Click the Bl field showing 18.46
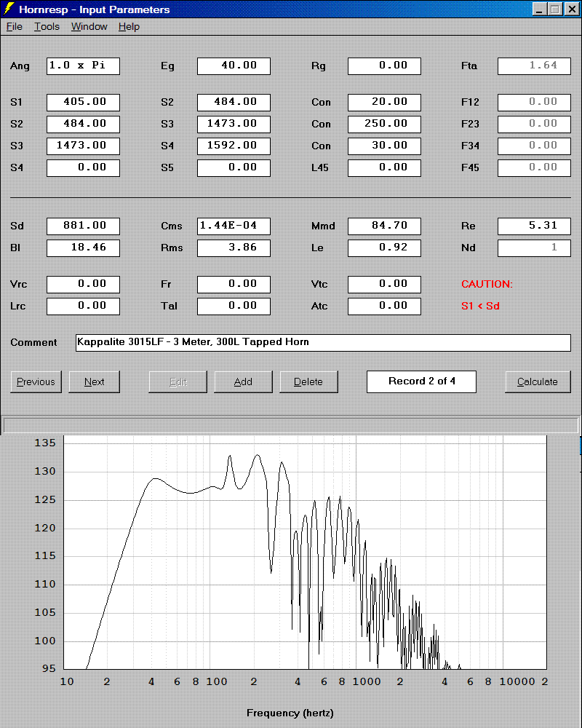Image resolution: width=582 pixels, height=728 pixels. (83, 248)
